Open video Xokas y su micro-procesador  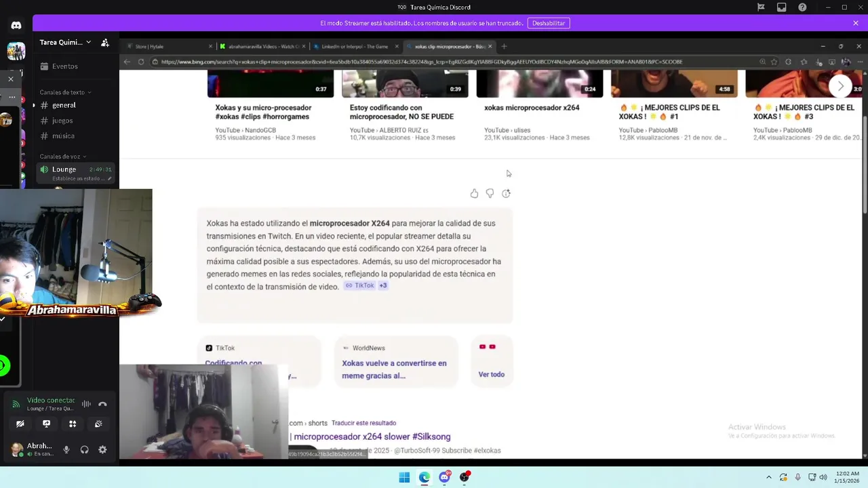point(263,112)
